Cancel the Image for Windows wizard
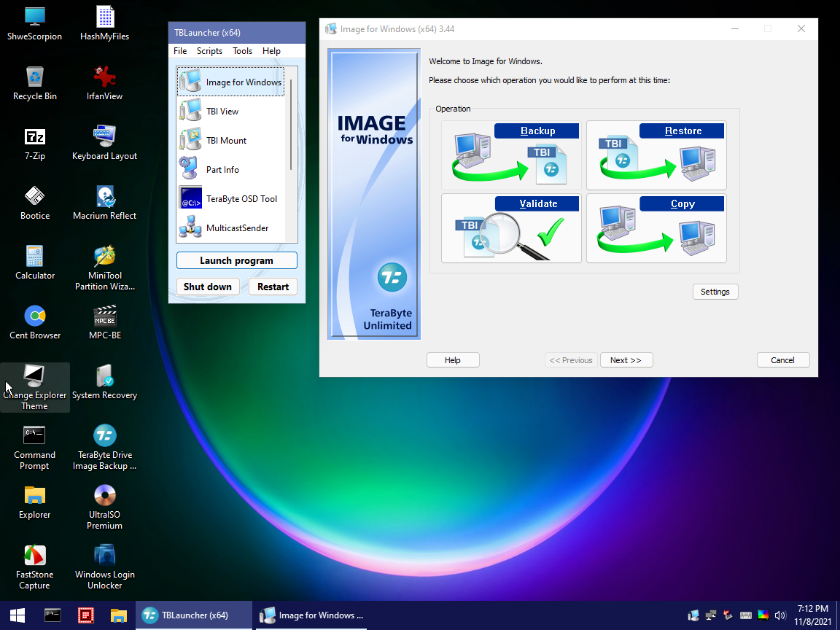This screenshot has height=630, width=840. click(782, 360)
